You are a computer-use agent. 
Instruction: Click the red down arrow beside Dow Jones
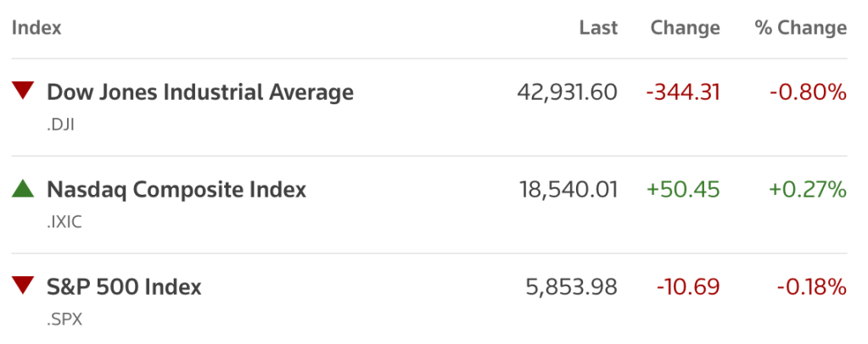(23, 91)
